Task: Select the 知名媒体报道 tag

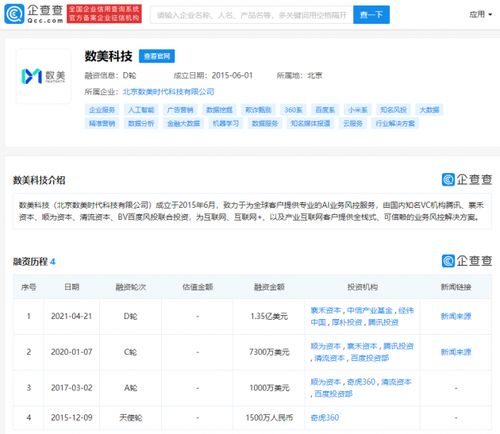Action: 310,123
